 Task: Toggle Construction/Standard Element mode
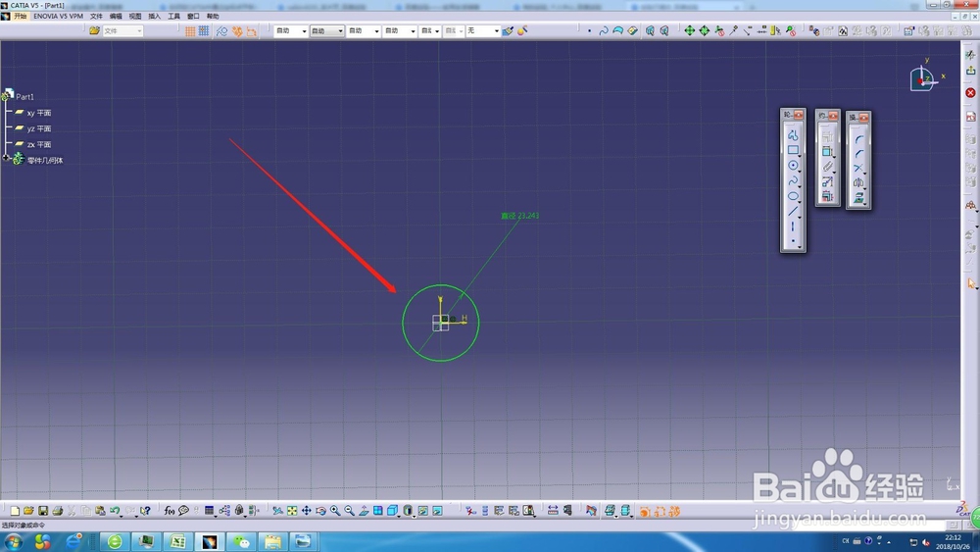221,30
